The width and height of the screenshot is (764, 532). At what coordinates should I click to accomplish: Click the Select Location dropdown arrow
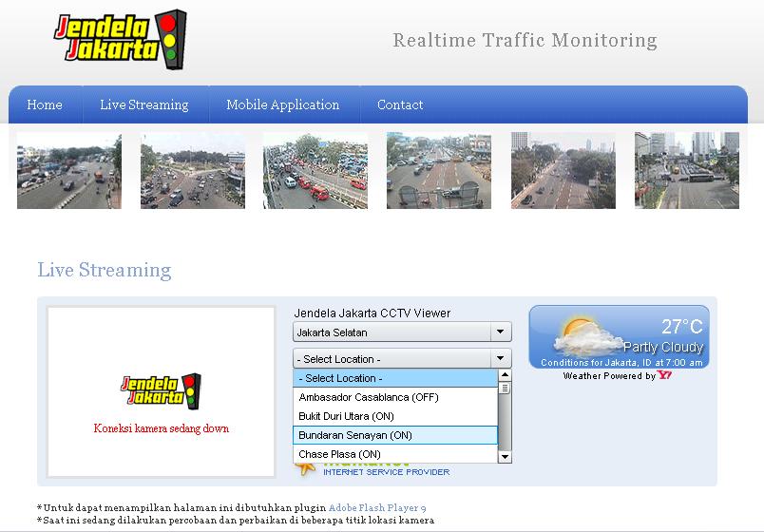point(500,358)
